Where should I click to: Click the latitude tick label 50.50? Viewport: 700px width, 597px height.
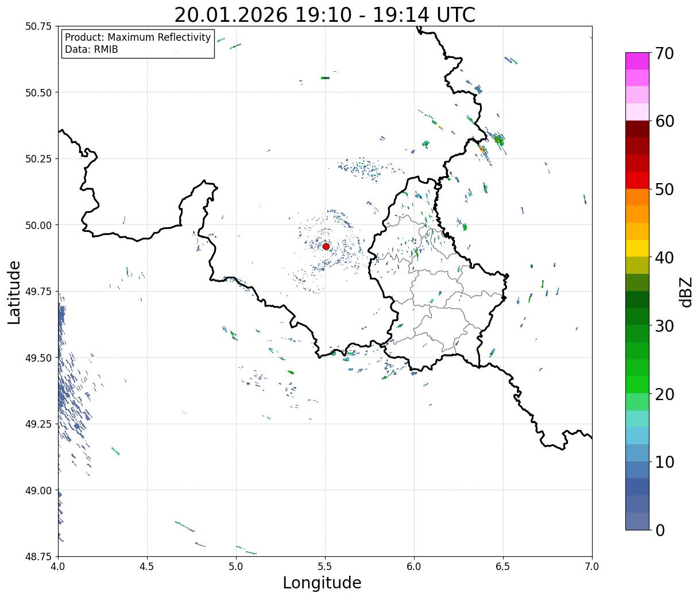tap(38, 92)
